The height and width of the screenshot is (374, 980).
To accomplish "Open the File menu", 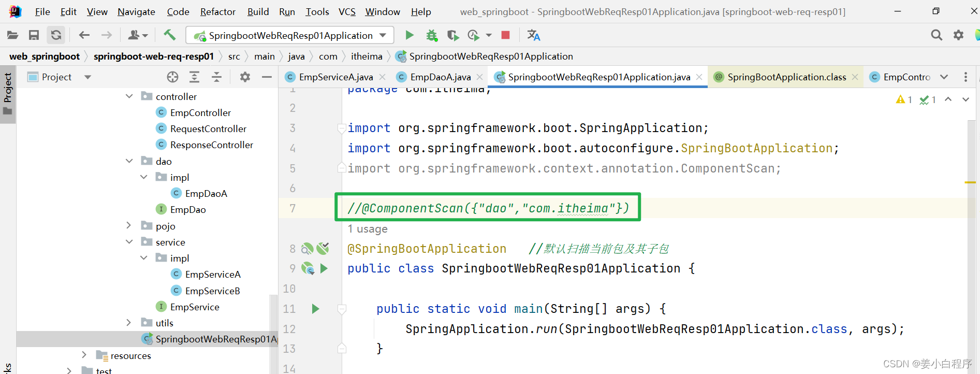I will coord(42,11).
